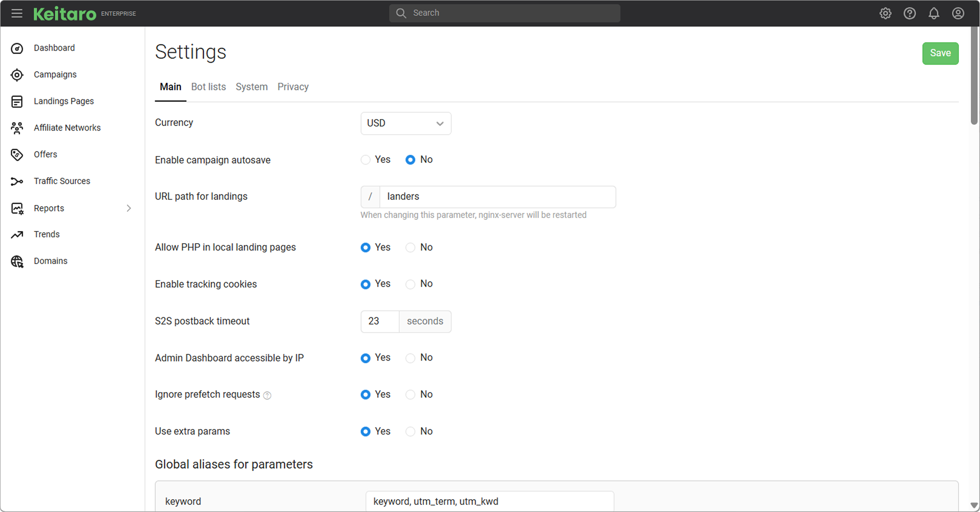980x512 pixels.
Task: Click the Domains link in sidebar
Action: tap(50, 261)
